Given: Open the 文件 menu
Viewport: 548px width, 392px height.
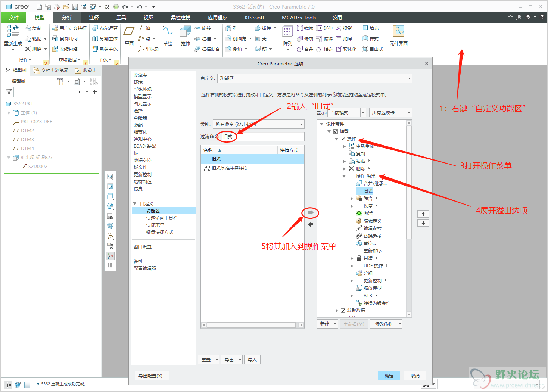Looking at the screenshot, I should pyautogui.click(x=14, y=18).
